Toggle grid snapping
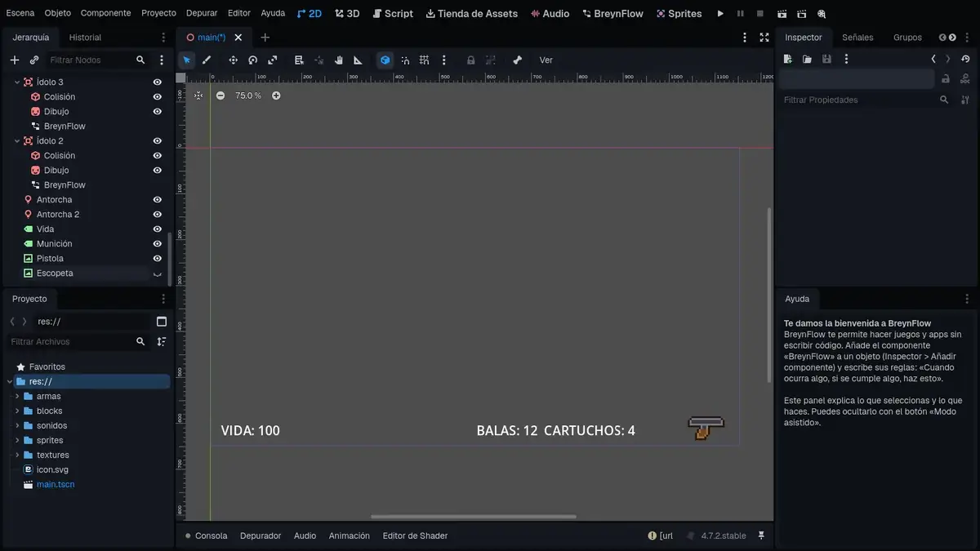The width and height of the screenshot is (980, 551). pyautogui.click(x=424, y=60)
